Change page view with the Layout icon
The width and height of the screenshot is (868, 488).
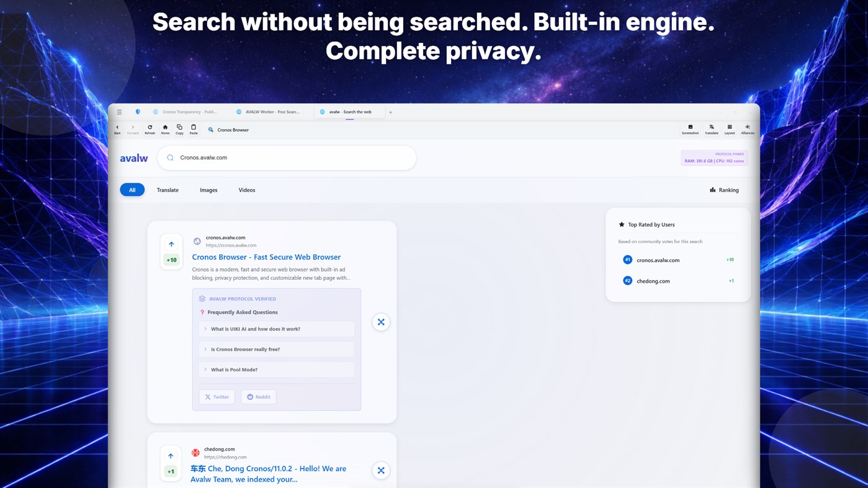[729, 128]
